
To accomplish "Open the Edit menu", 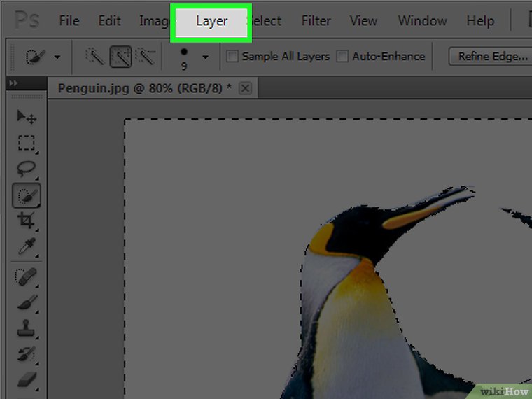I will (x=109, y=21).
